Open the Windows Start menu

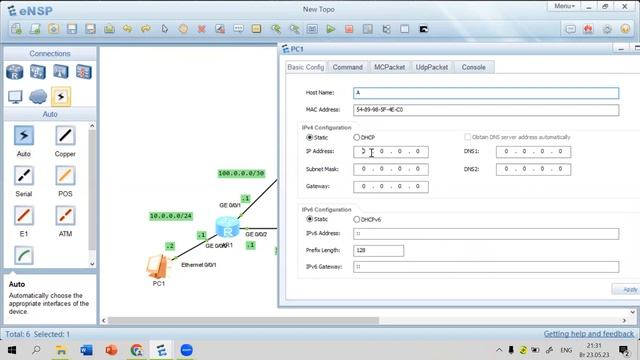pos(12,350)
